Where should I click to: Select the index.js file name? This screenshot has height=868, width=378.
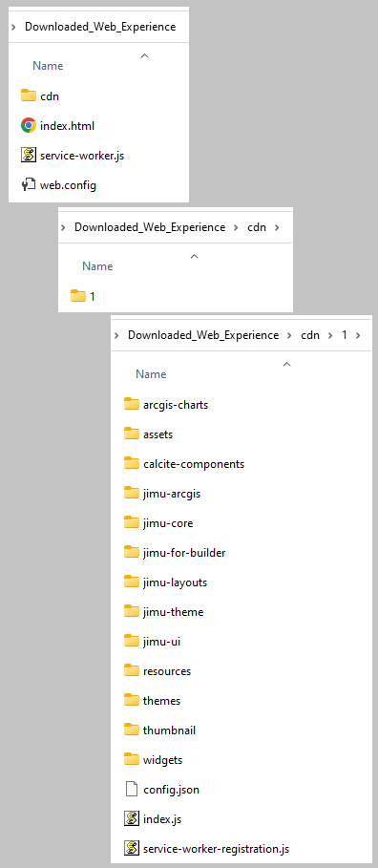162,819
